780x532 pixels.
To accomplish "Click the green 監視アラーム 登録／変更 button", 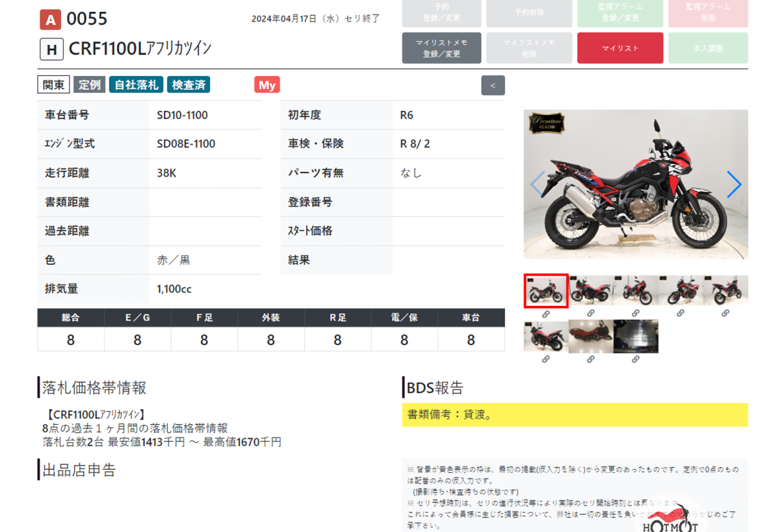I will pos(620,12).
